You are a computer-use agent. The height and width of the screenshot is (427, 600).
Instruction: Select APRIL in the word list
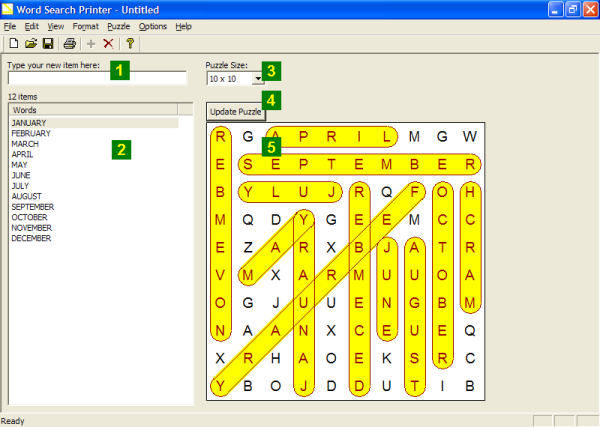click(22, 154)
